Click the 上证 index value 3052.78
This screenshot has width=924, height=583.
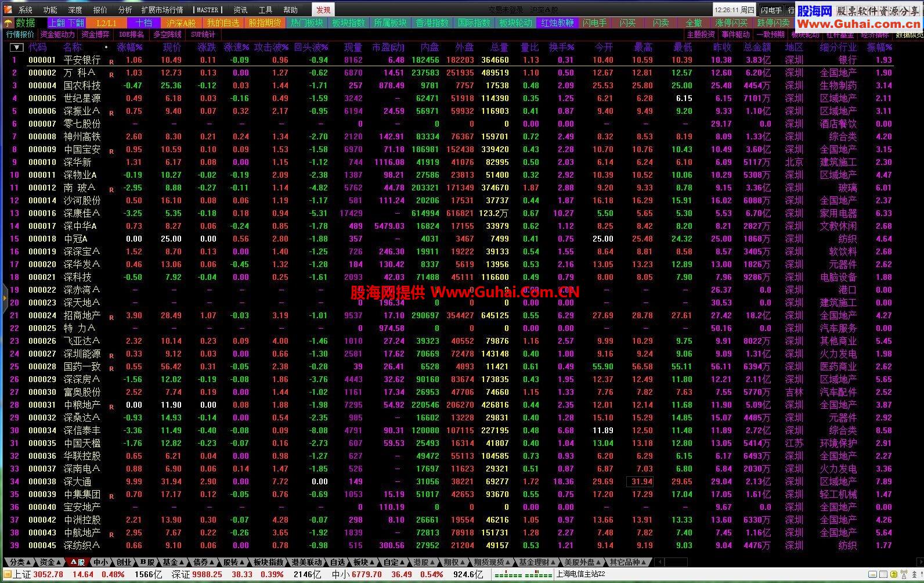click(48, 574)
